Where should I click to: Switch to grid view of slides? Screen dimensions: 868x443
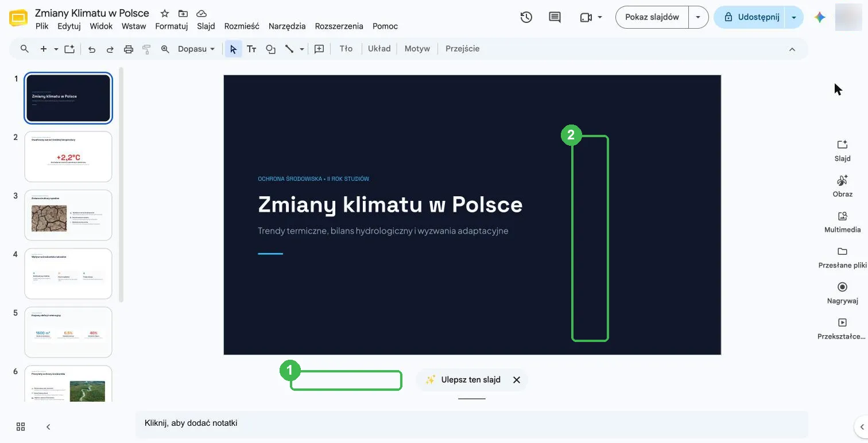21,426
